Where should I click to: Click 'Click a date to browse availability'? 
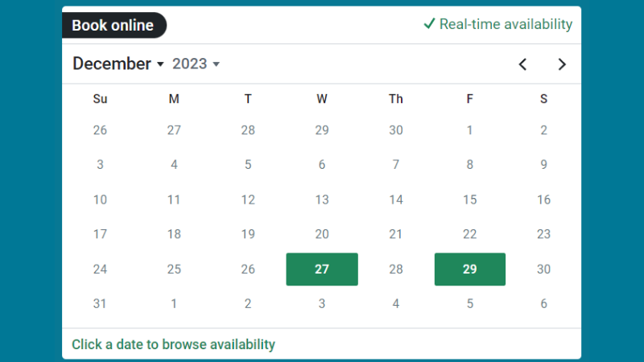(x=173, y=344)
